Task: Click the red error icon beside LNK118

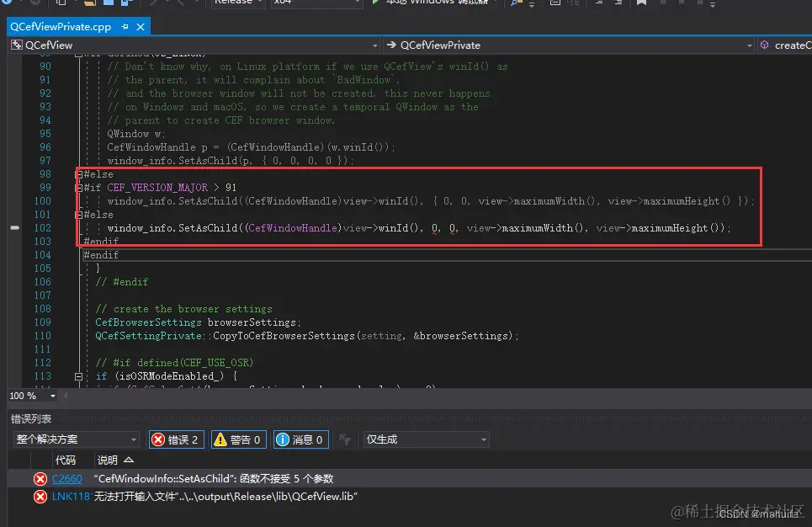Action: (x=40, y=497)
